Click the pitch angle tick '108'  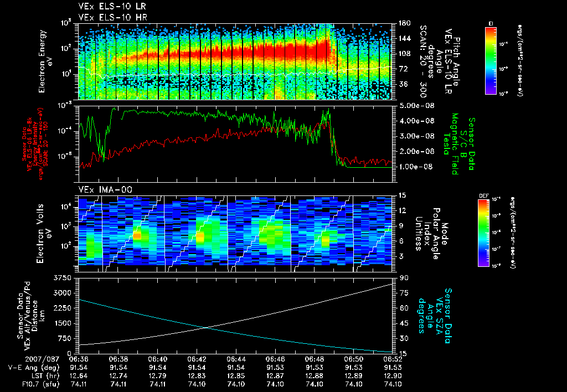point(404,54)
